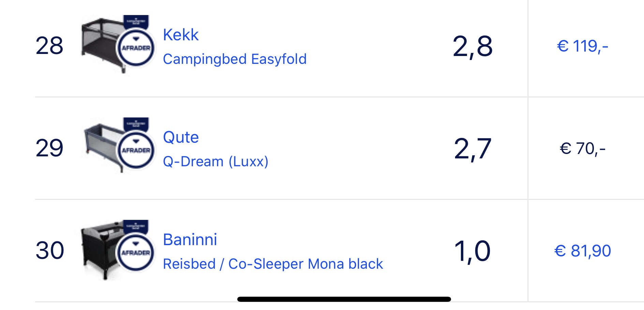
Task: Click the Consumentenbond ribbon above Qute badge
Action: [x=136, y=124]
